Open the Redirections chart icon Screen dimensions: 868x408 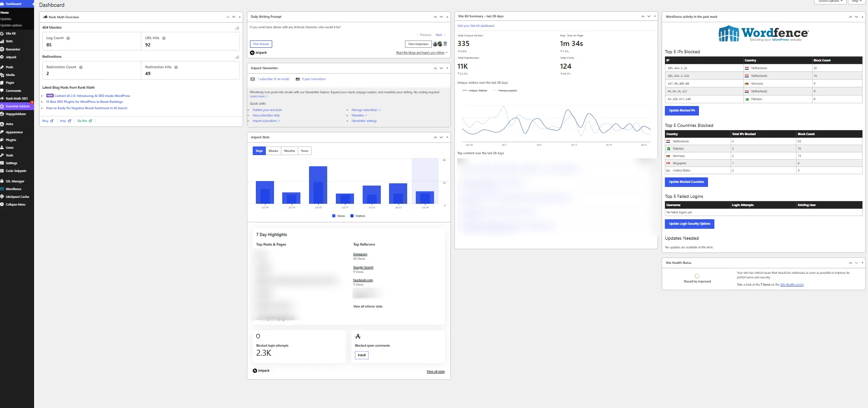tap(237, 57)
